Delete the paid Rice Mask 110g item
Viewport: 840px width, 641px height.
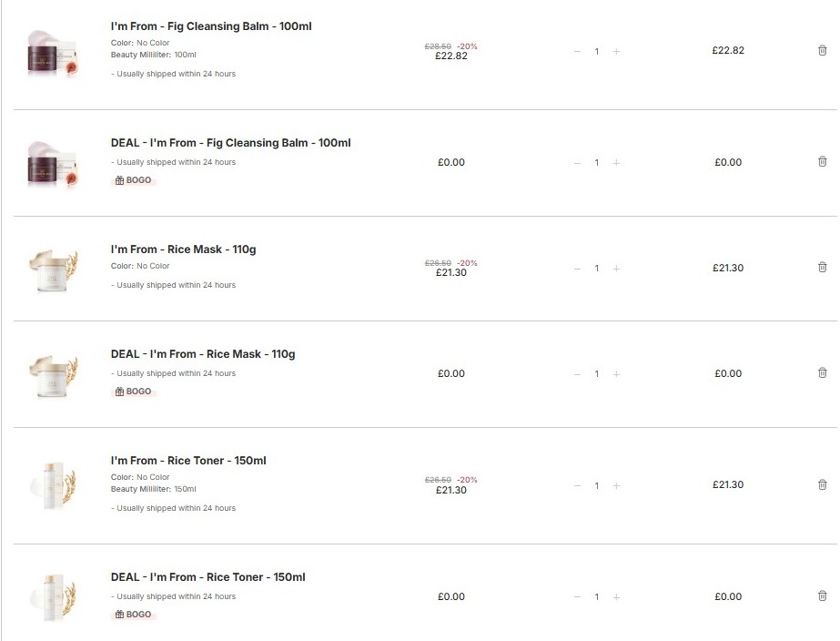[x=823, y=268]
